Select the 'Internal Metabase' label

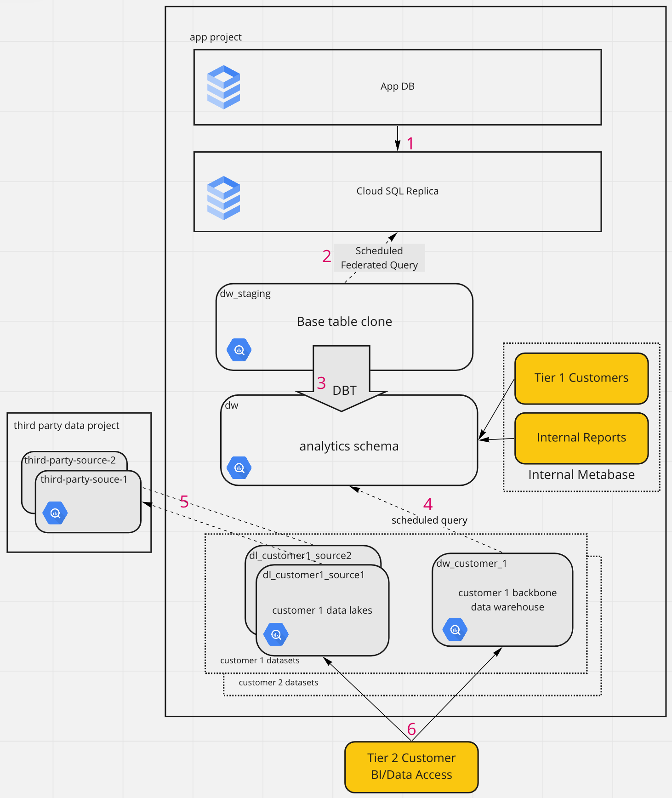pos(581,475)
